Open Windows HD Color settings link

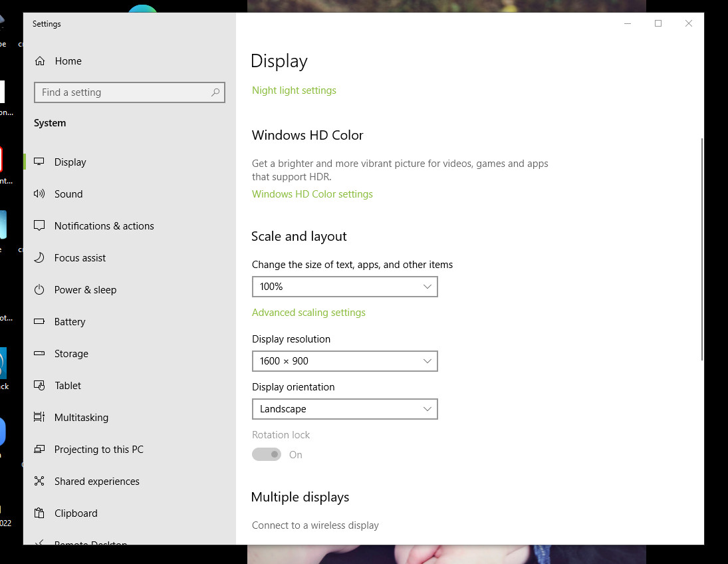tap(312, 194)
